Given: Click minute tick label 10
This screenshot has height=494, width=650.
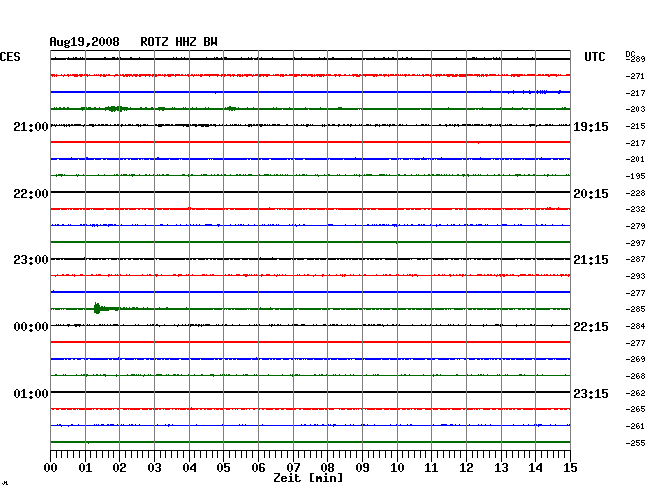Looking at the screenshot, I should tap(397, 468).
